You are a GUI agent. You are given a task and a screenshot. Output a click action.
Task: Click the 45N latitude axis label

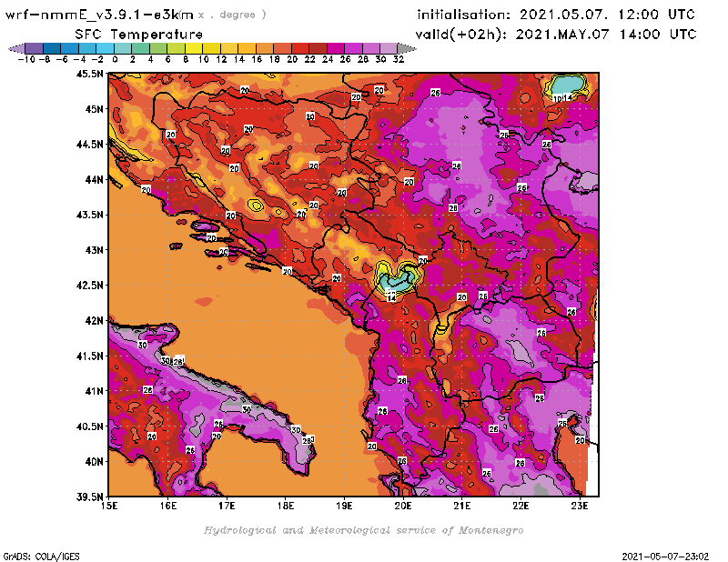click(94, 109)
